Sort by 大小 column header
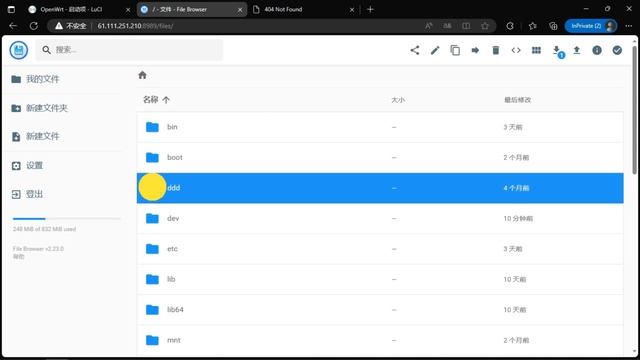 (x=398, y=100)
